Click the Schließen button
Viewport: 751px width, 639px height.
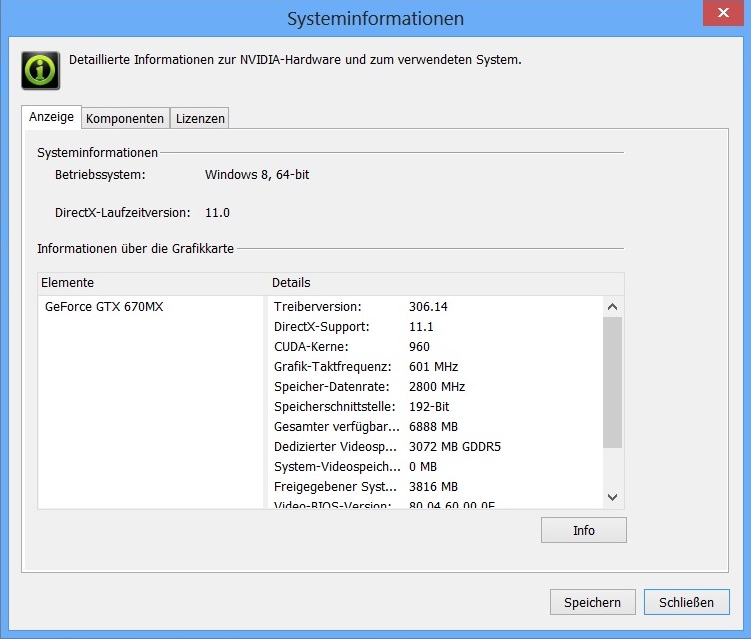(686, 602)
